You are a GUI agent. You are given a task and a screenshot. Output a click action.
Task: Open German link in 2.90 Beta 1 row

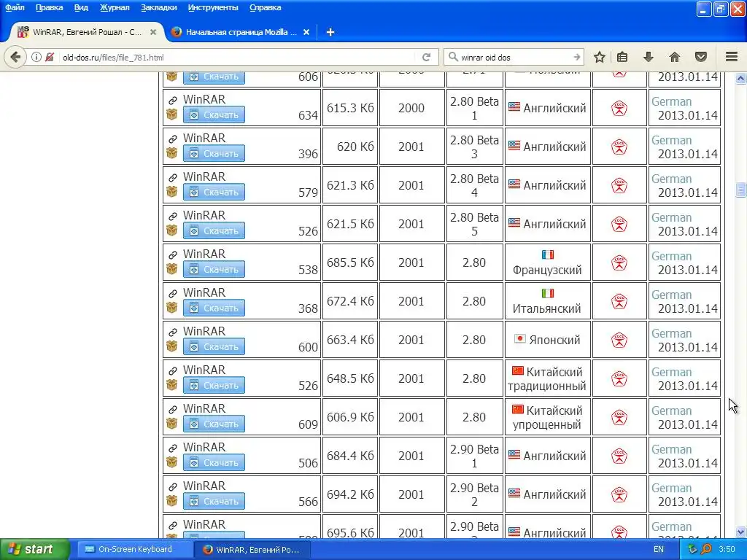click(x=671, y=449)
